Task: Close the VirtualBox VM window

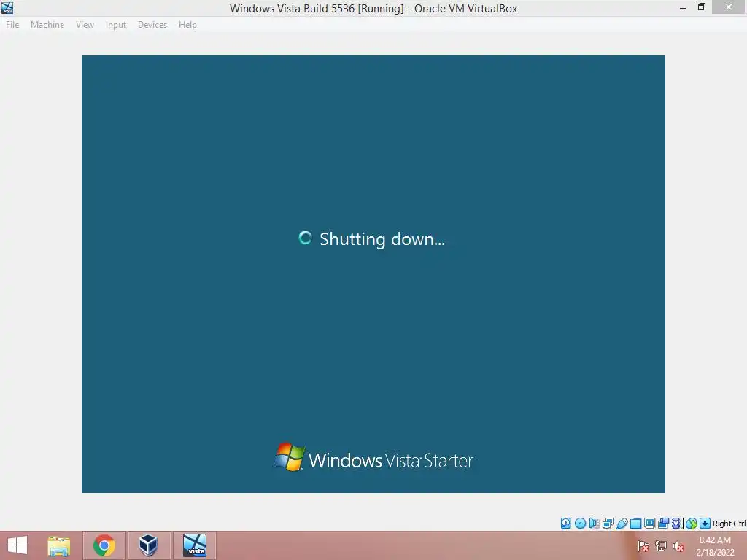Action: click(729, 7)
